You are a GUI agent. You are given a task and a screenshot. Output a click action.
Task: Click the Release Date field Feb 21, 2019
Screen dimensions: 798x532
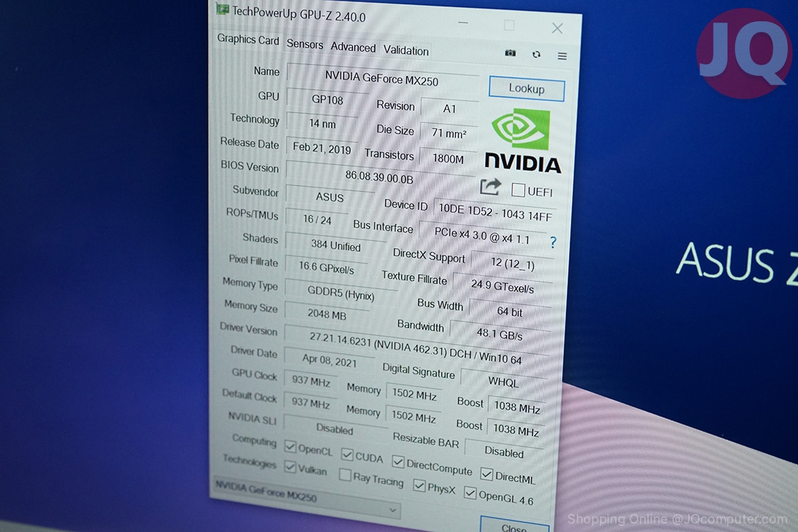coord(321,148)
